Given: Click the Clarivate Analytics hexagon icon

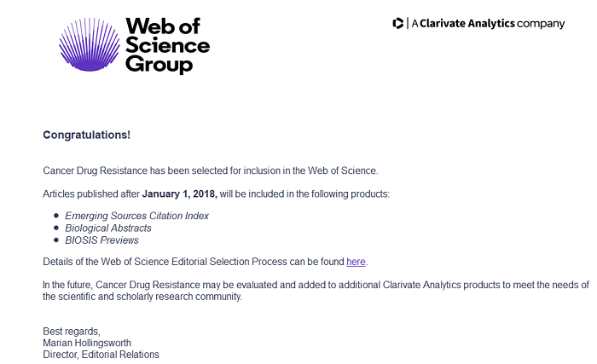Looking at the screenshot, I should (x=398, y=23).
